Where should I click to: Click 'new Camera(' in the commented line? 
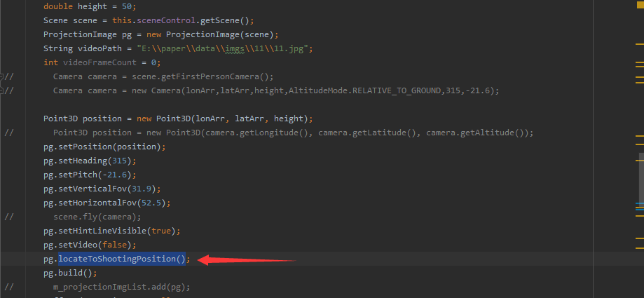(x=158, y=90)
